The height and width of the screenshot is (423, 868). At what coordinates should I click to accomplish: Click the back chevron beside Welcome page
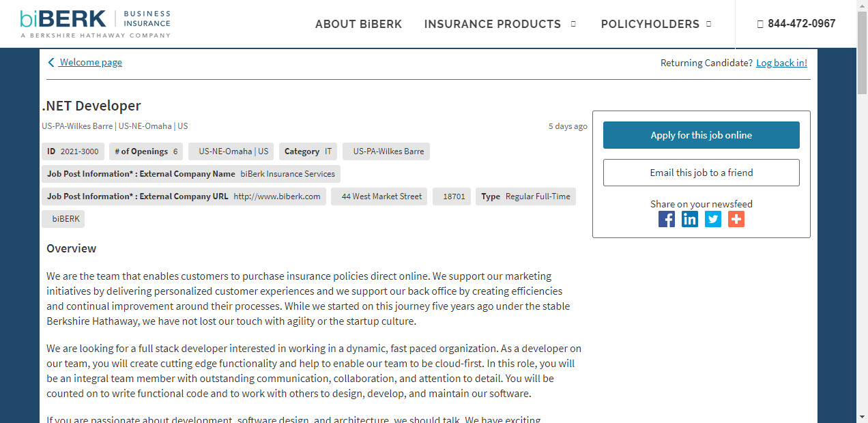pyautogui.click(x=50, y=63)
